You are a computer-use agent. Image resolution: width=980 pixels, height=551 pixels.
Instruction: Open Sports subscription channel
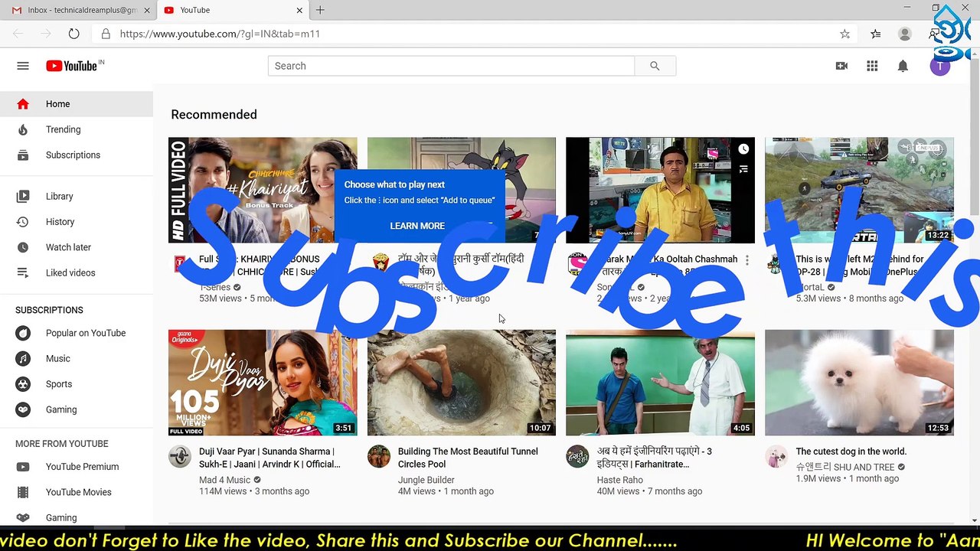tap(77, 384)
